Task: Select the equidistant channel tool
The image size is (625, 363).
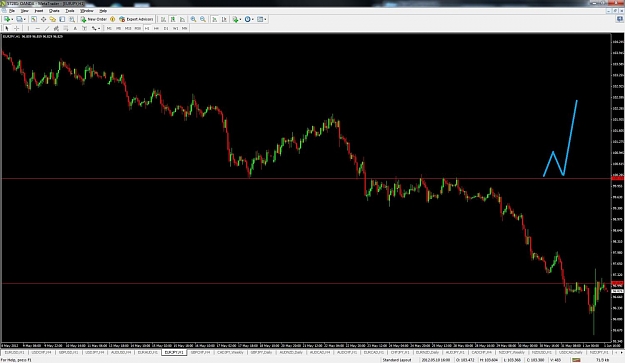Action: (56, 28)
